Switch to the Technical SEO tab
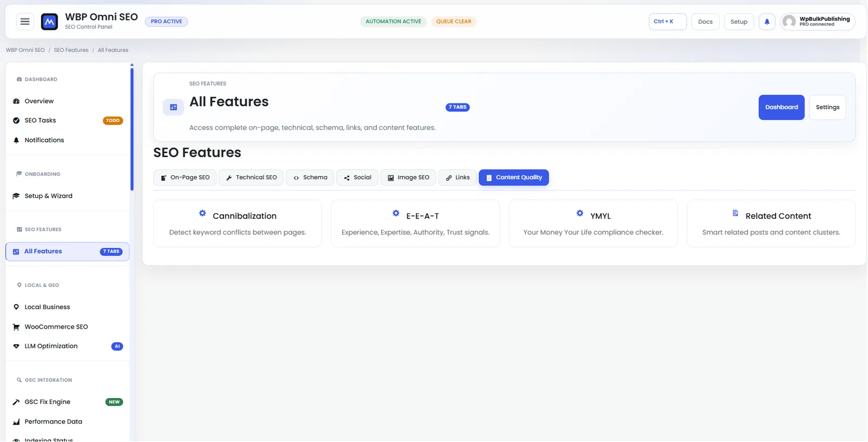The height and width of the screenshot is (442, 868). click(251, 177)
